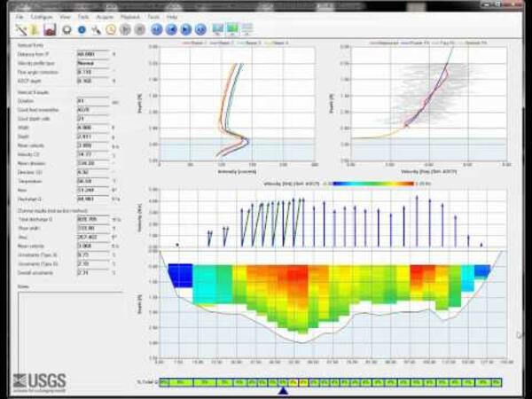Click the yellow clock toolbar icon
The height and width of the screenshot is (399, 532).
coord(111,29)
